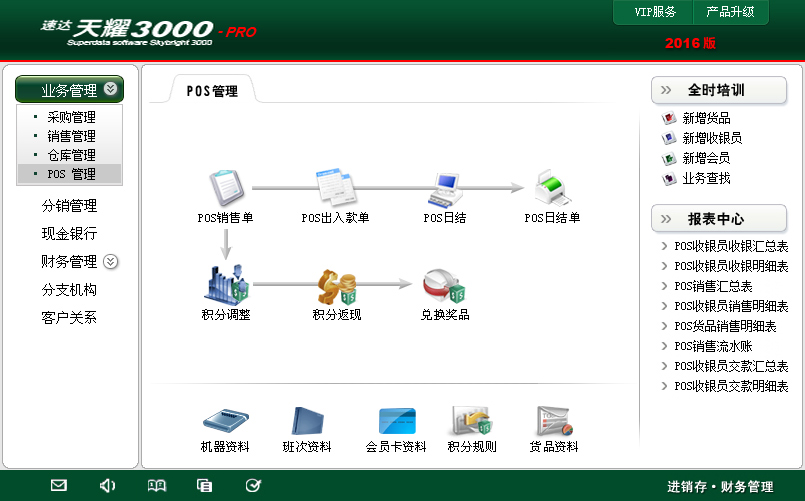Click chevron beside POS销售汇总表

click(664, 286)
